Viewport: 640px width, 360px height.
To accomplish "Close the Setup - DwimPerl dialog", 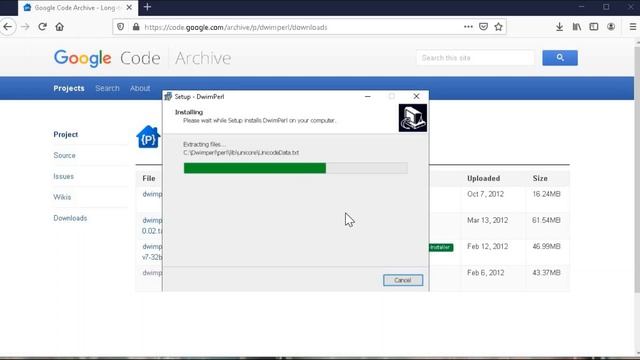I will [x=416, y=96].
